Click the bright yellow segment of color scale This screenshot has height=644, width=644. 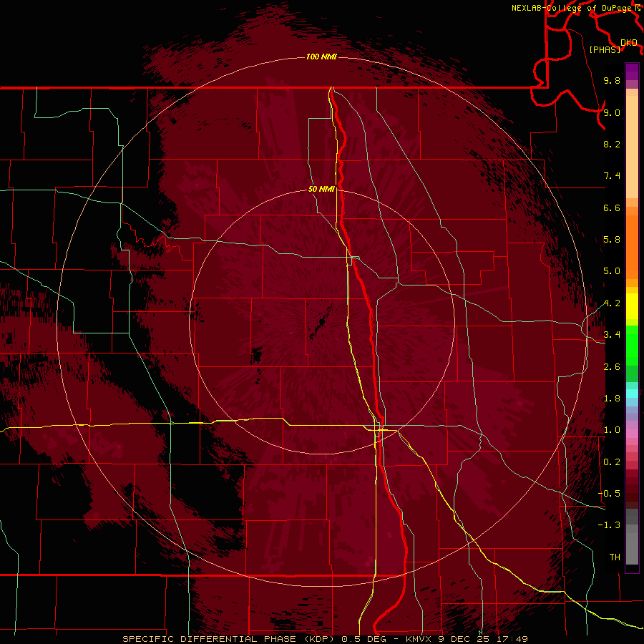click(632, 306)
